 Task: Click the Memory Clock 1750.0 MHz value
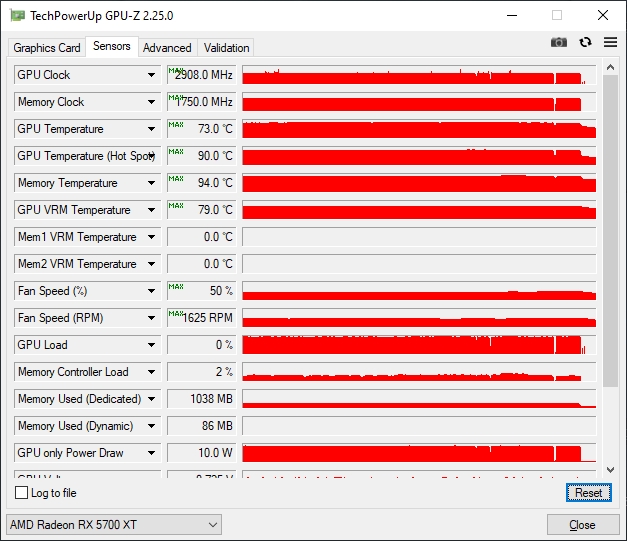point(202,102)
